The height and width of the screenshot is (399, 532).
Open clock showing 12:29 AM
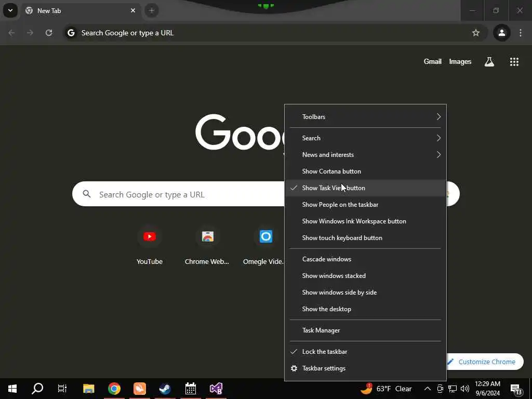click(487, 389)
